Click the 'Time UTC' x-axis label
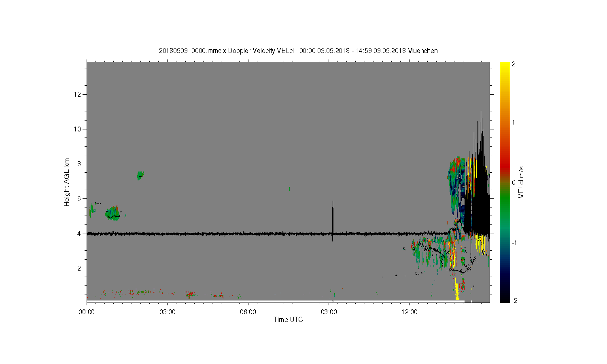 [x=288, y=320]
